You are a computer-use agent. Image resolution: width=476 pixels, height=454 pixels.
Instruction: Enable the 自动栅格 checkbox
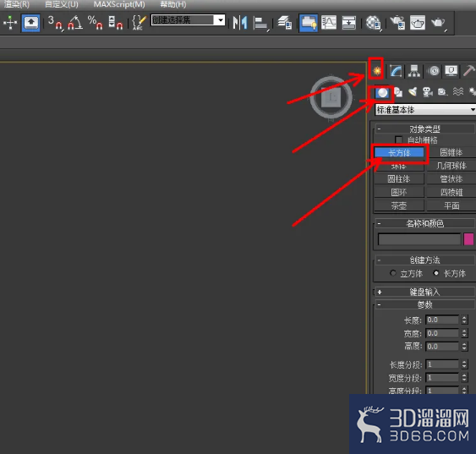398,139
